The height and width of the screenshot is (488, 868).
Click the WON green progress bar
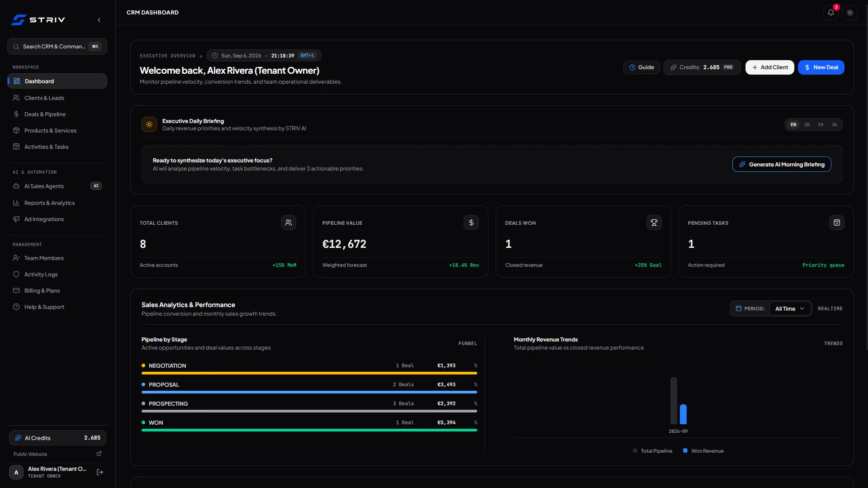pyautogui.click(x=309, y=431)
